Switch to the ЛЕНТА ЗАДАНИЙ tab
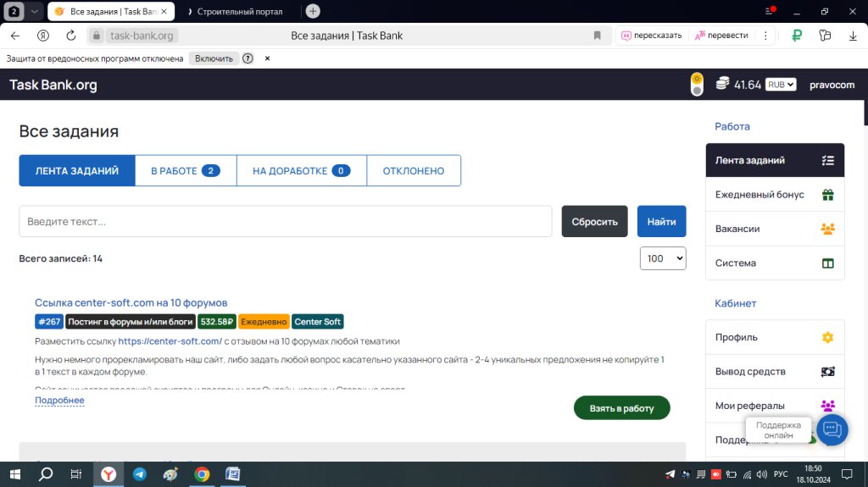Viewport: 868px width, 487px height. [x=77, y=170]
